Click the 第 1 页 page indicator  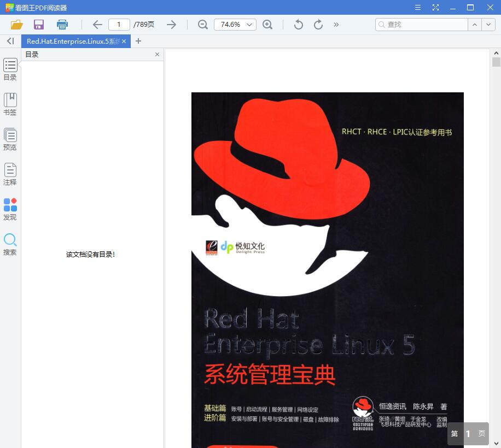coord(468,434)
